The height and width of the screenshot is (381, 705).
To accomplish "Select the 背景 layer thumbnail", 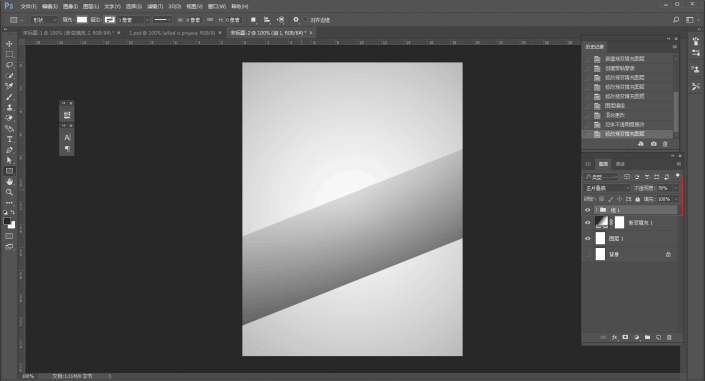I will coord(600,255).
